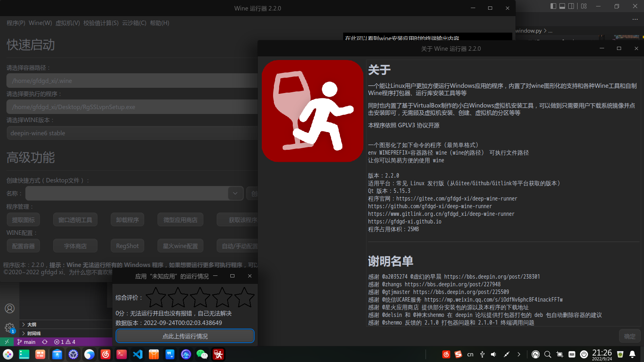Click the 窗口透明工具 button
The height and width of the screenshot is (362, 644).
[x=75, y=220]
